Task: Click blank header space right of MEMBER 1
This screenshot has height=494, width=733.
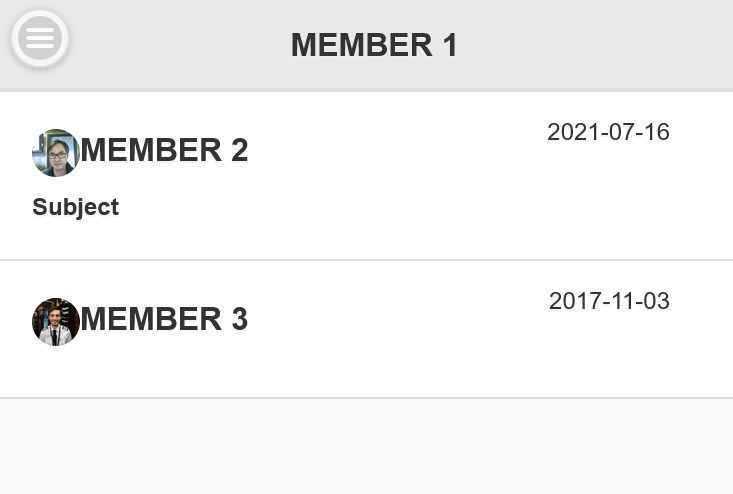Action: click(x=600, y=45)
